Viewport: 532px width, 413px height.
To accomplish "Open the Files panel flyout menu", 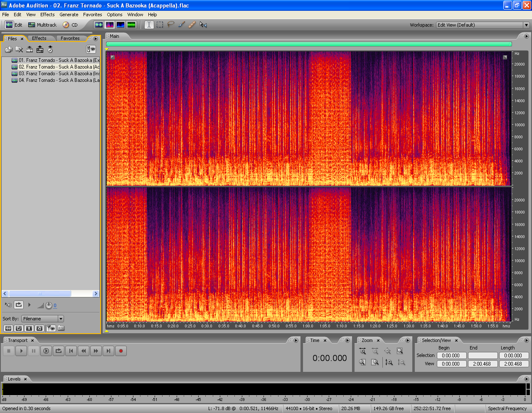I will (x=96, y=39).
